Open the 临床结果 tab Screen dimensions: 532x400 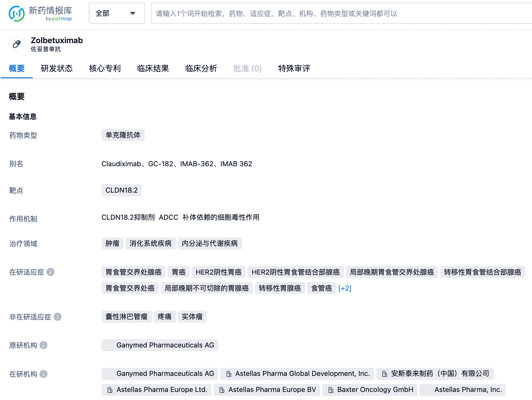pyautogui.click(x=153, y=69)
